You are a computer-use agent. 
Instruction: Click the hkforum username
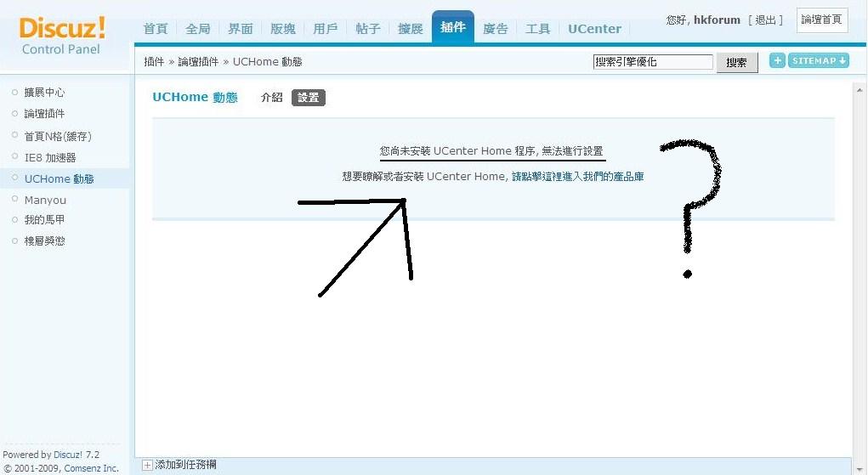(717, 20)
